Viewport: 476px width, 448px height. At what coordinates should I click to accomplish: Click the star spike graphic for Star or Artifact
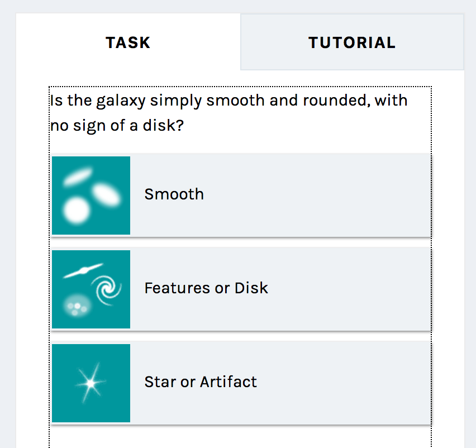[x=90, y=382]
